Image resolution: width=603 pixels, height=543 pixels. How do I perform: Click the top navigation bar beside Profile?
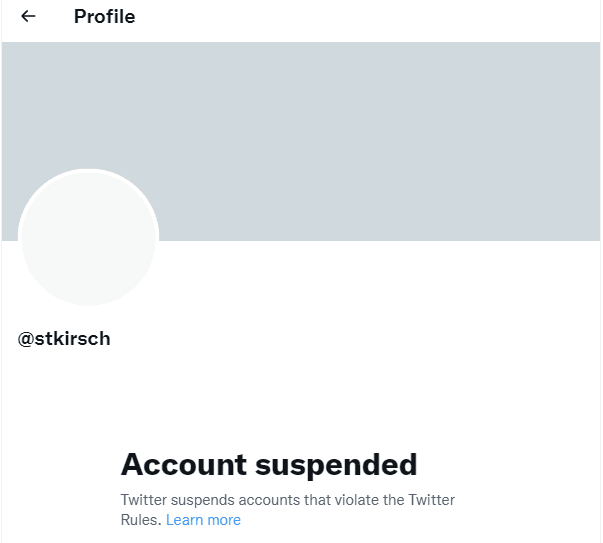380,17
